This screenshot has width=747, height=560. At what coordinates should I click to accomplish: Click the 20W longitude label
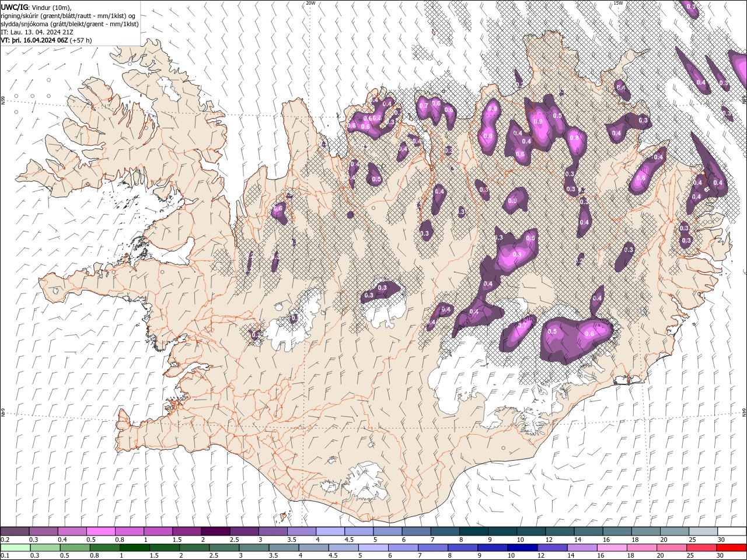coord(310,3)
